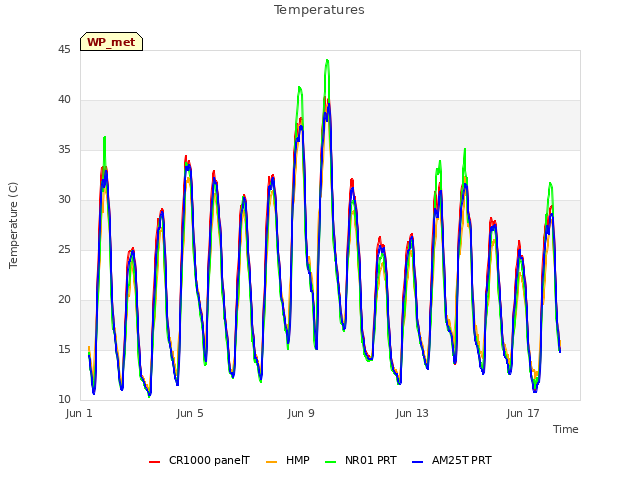Click the Jun 13 x-axis label
640x480 pixels.
(412, 413)
